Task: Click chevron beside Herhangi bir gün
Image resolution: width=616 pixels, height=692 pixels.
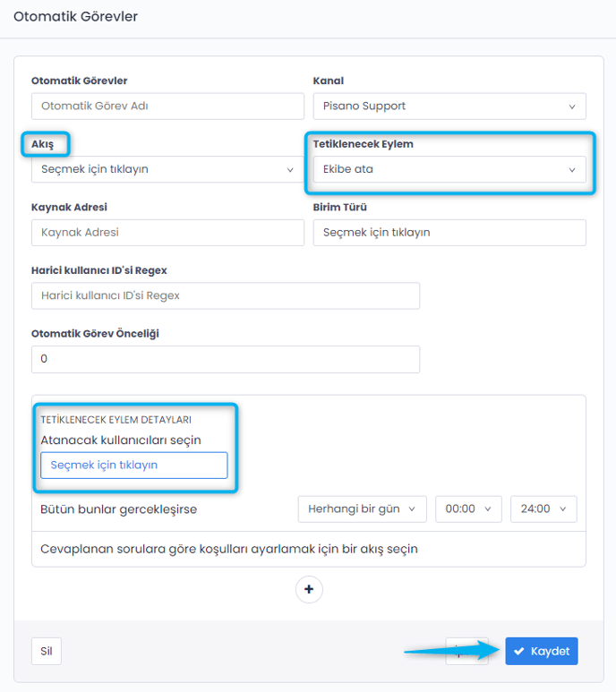Action: click(412, 508)
